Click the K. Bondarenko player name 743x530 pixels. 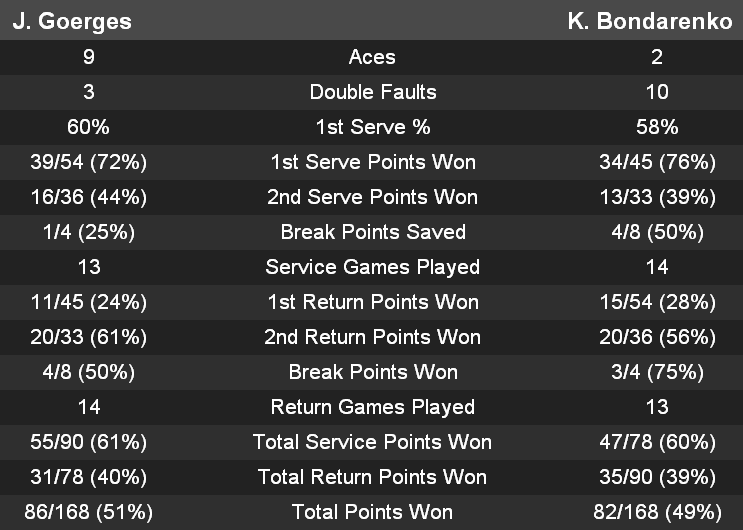650,21
